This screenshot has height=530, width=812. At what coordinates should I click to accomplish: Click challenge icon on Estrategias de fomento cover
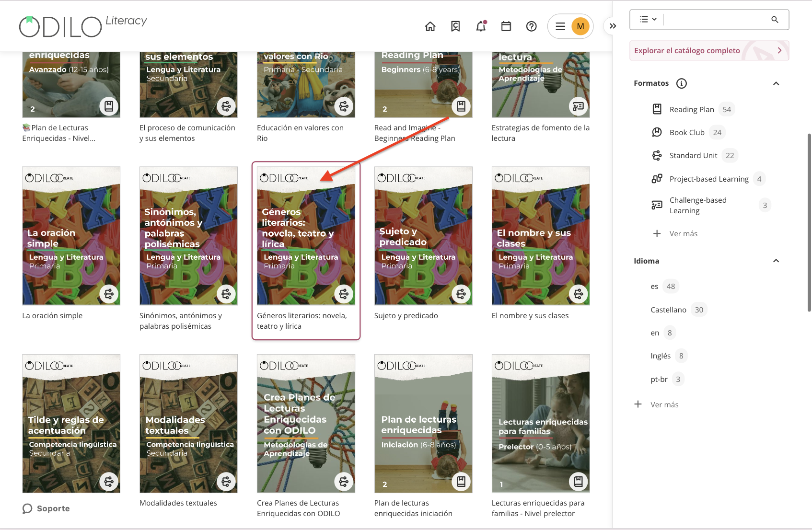(579, 106)
